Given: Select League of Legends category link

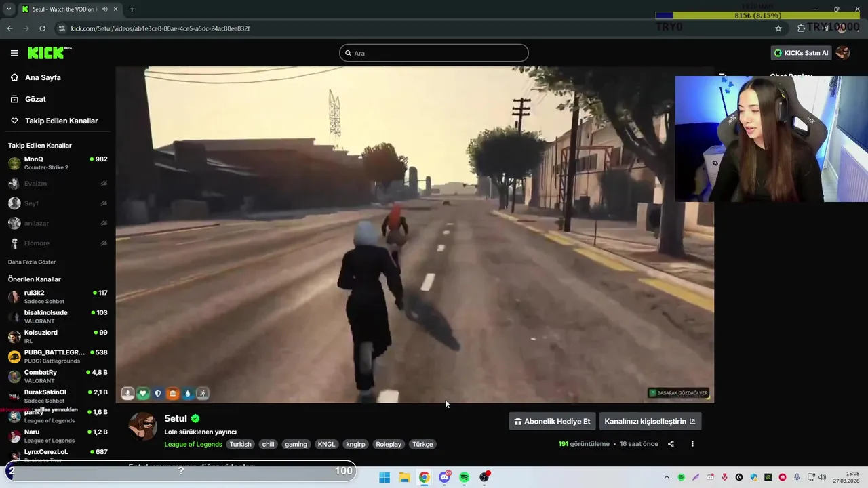Looking at the screenshot, I should click(193, 444).
